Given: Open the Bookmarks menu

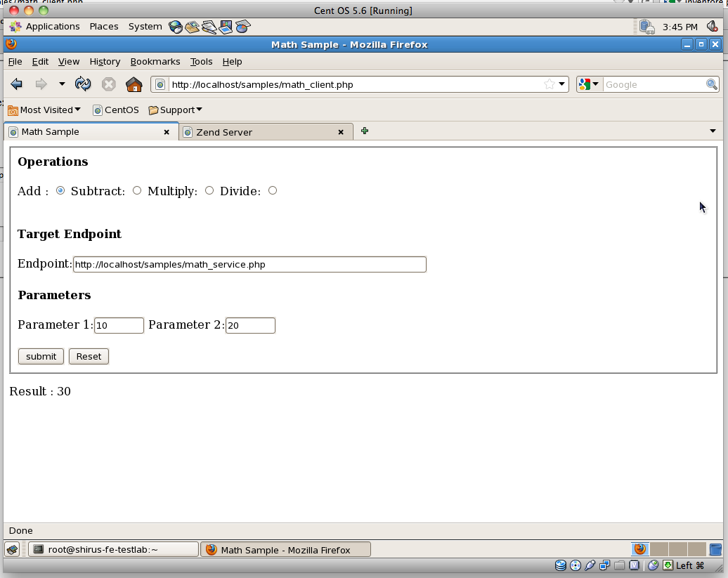Looking at the screenshot, I should coord(155,61).
